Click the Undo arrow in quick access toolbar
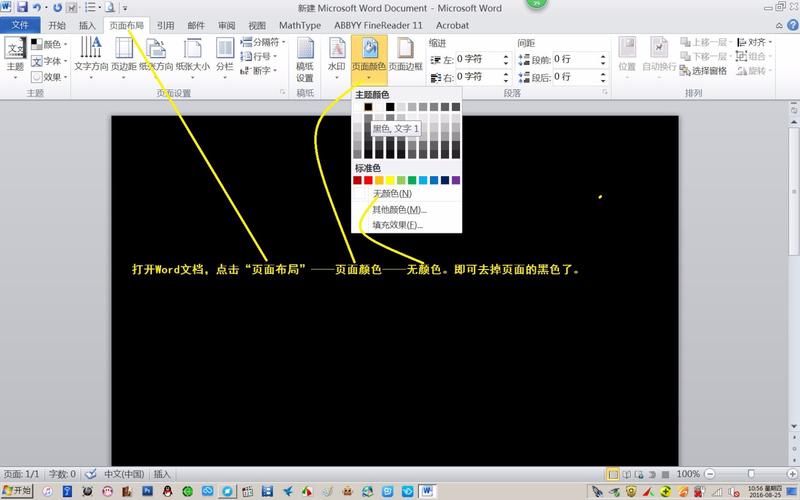Viewport: 800px width, 500px height. [37, 8]
